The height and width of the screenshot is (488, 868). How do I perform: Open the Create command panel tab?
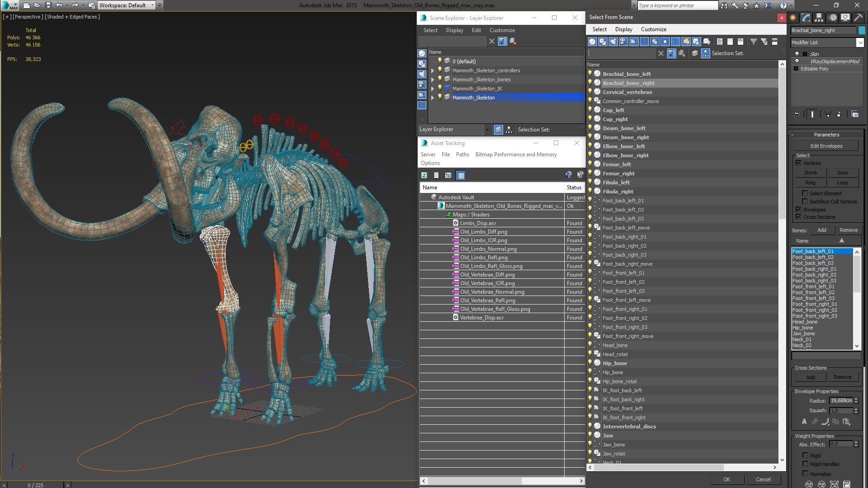point(793,18)
